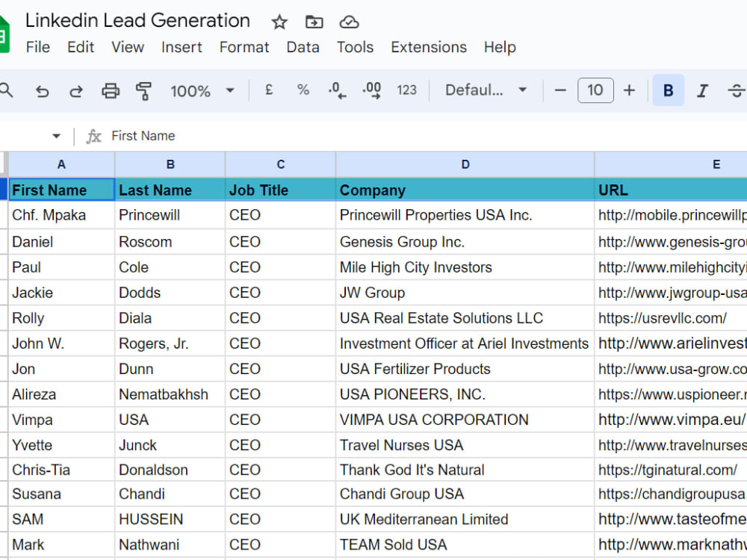Toggle bold formatting
747x560 pixels.
coord(668,90)
